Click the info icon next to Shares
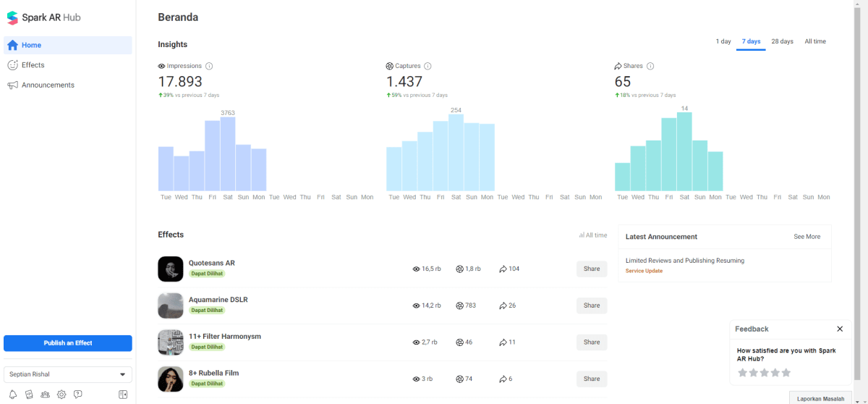The width and height of the screenshot is (868, 404). click(x=650, y=66)
